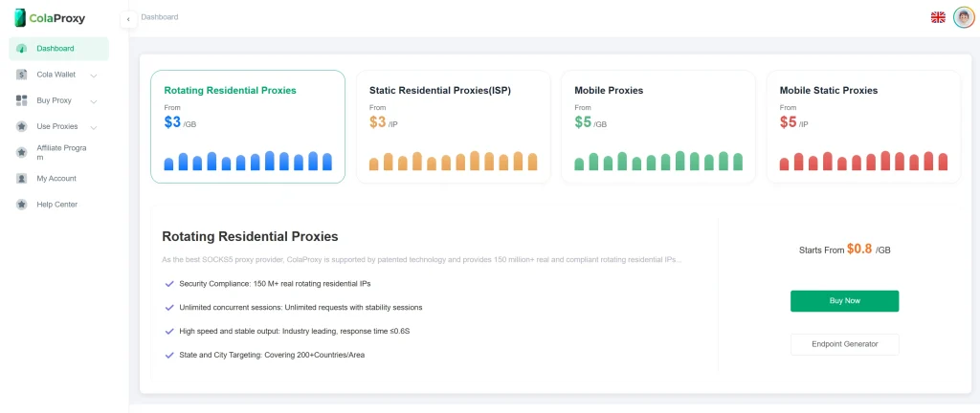Open the user avatar menu
Screen dimensions: 980x413
click(964, 17)
